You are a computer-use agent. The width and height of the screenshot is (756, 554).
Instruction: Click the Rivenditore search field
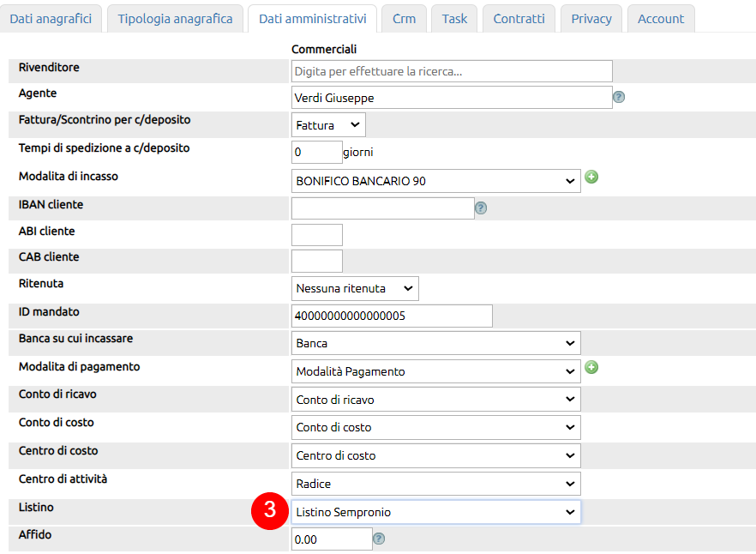(x=452, y=71)
